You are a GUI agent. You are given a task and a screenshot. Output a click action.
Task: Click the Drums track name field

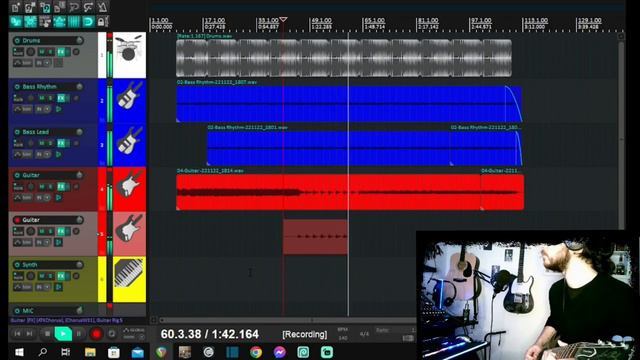(48, 40)
